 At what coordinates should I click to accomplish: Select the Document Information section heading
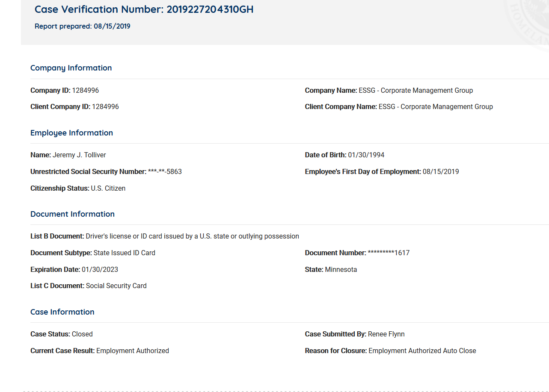pos(72,214)
